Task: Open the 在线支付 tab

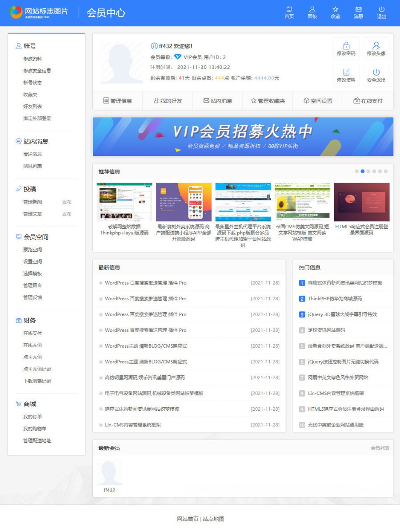Action: (x=368, y=101)
